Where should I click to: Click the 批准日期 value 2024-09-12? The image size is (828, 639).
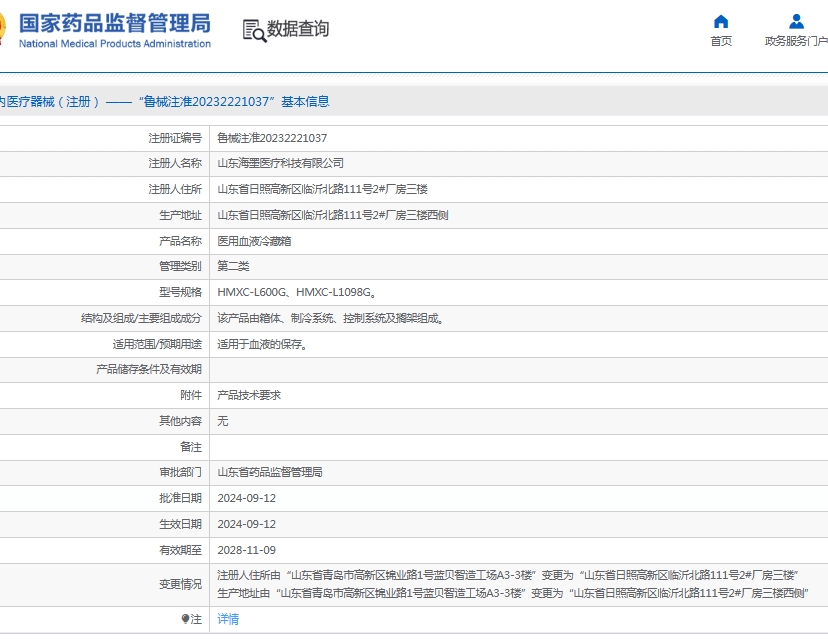point(247,498)
